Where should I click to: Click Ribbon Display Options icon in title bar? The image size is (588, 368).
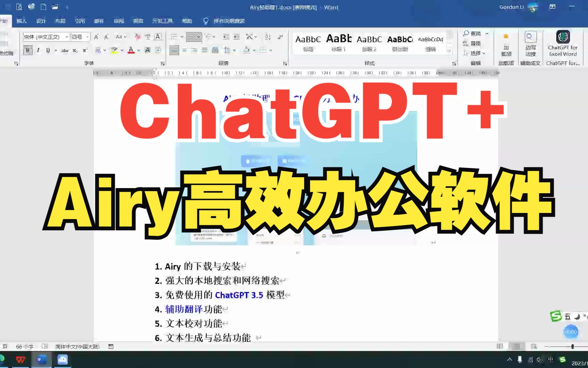pos(553,7)
